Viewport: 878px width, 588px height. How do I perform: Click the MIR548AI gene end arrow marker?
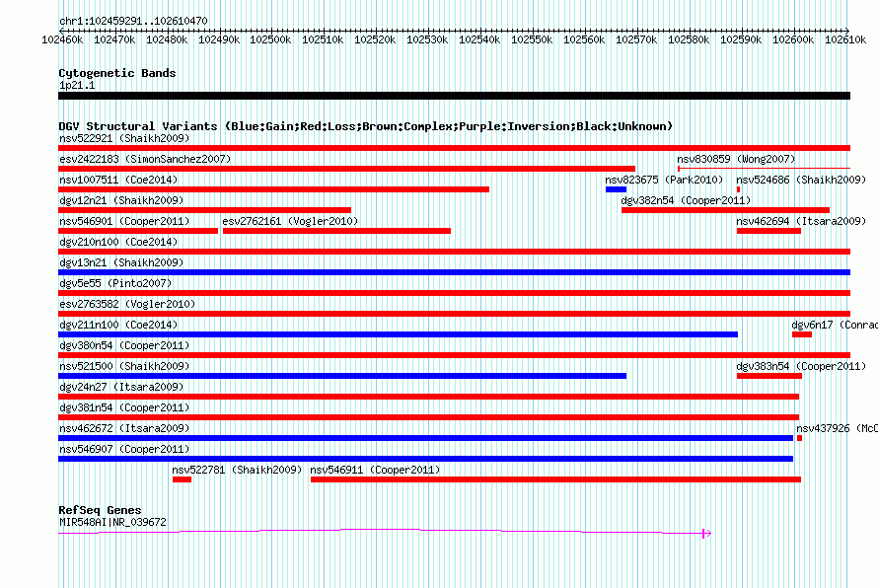[x=706, y=534]
